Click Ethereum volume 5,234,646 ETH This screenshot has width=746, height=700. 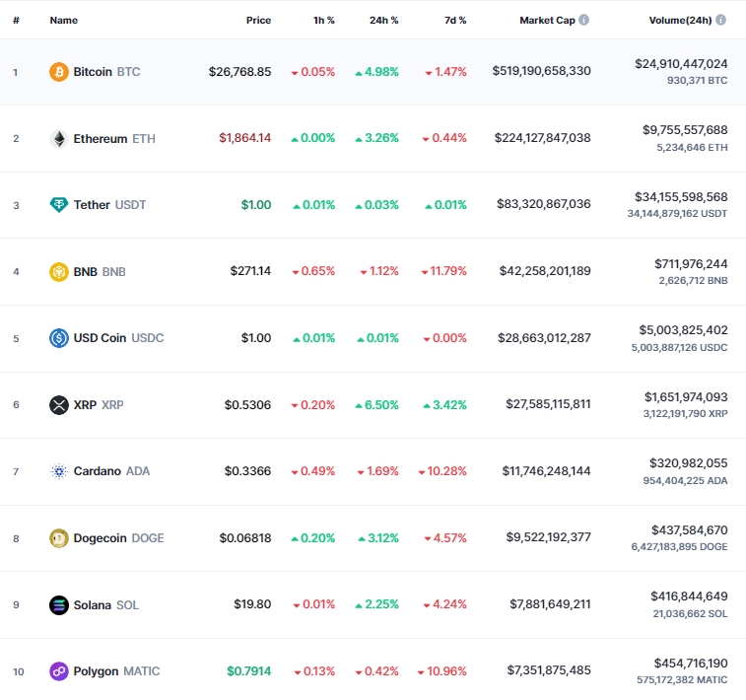(x=692, y=148)
